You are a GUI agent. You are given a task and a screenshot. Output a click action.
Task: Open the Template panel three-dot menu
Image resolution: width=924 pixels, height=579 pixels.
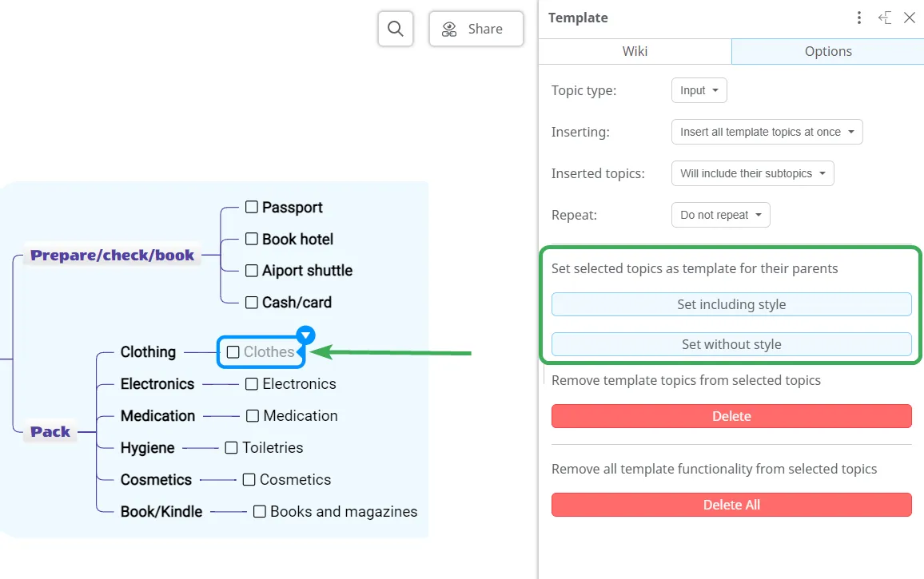coord(859,18)
